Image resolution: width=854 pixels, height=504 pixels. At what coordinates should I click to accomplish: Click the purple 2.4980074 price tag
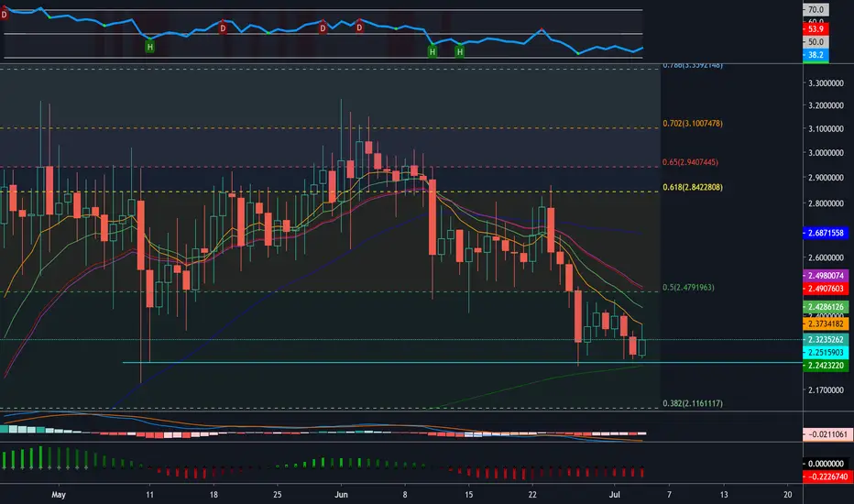[x=825, y=276]
